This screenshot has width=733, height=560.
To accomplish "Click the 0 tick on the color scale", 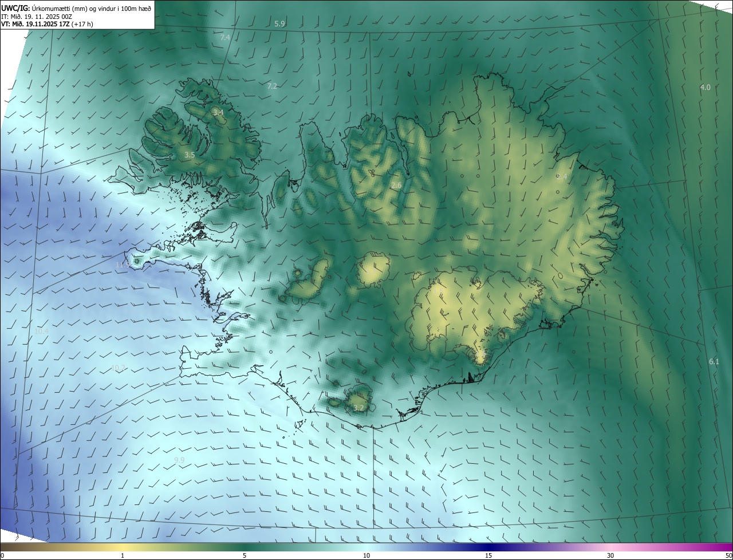I will coord(2,555).
